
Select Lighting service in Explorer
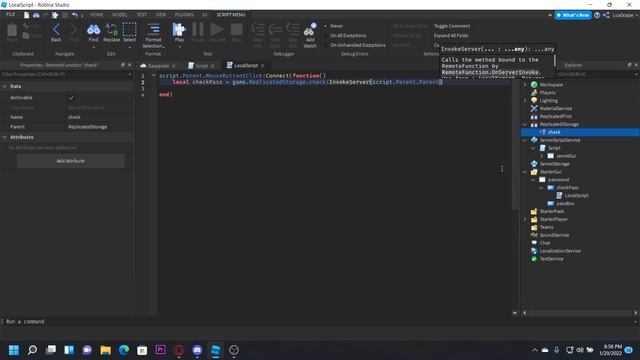[x=548, y=100]
